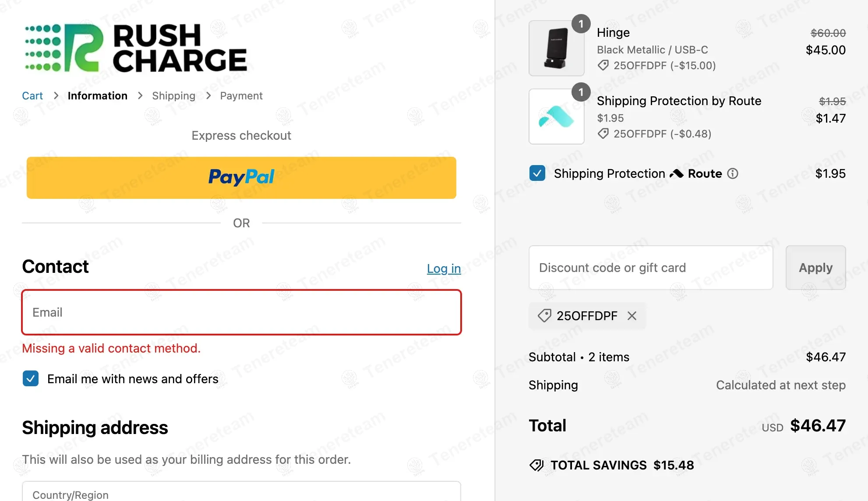Go back to Cart breadcrumb
868x501 pixels.
pyautogui.click(x=32, y=96)
